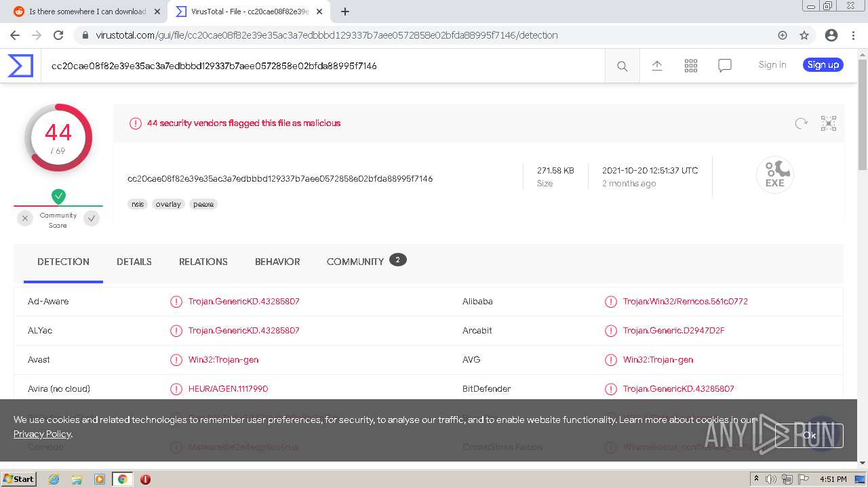This screenshot has height=488, width=868.
Task: Open the media player taskbar icon
Action: pos(100,479)
